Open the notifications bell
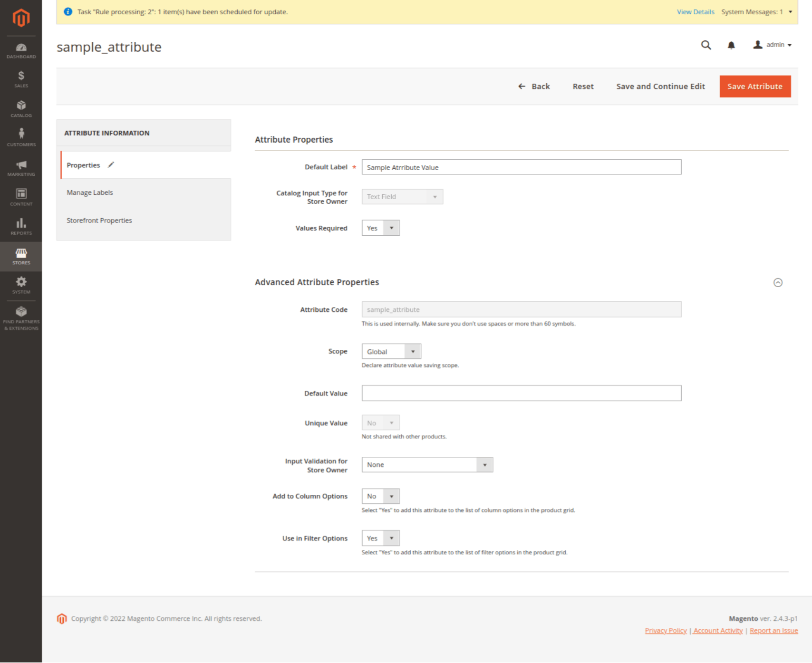Screen dimensions: 812x663 coord(731,45)
